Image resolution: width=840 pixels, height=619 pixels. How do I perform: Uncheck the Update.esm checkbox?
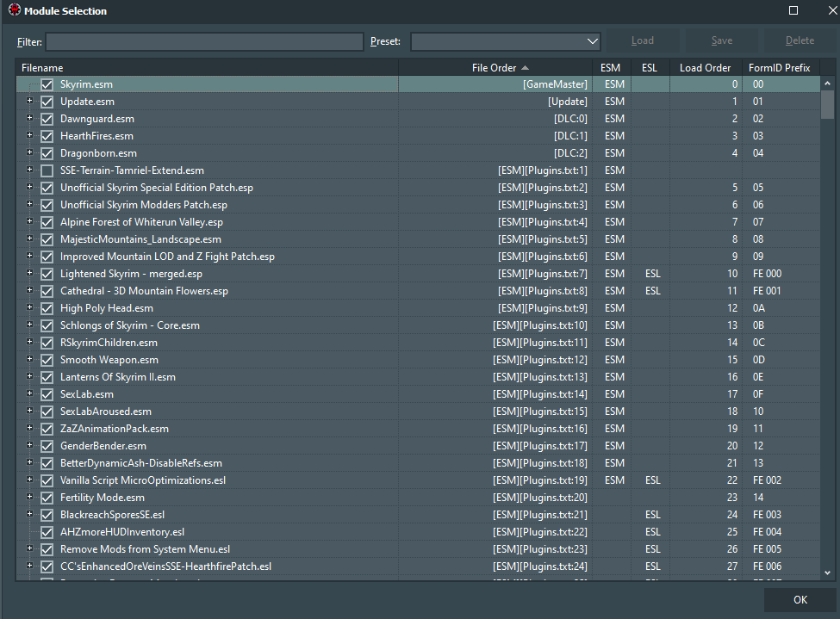[47, 102]
